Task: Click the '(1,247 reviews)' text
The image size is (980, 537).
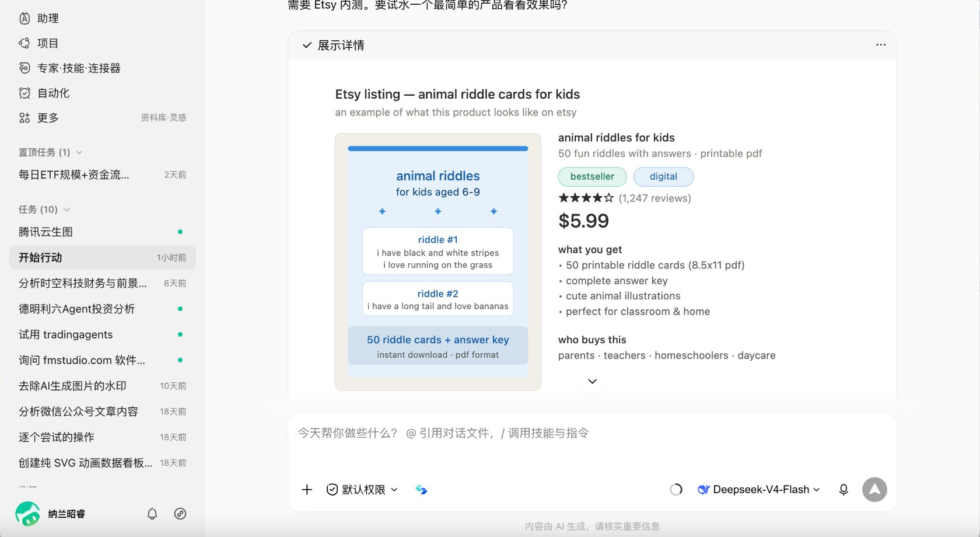Action: [x=654, y=198]
